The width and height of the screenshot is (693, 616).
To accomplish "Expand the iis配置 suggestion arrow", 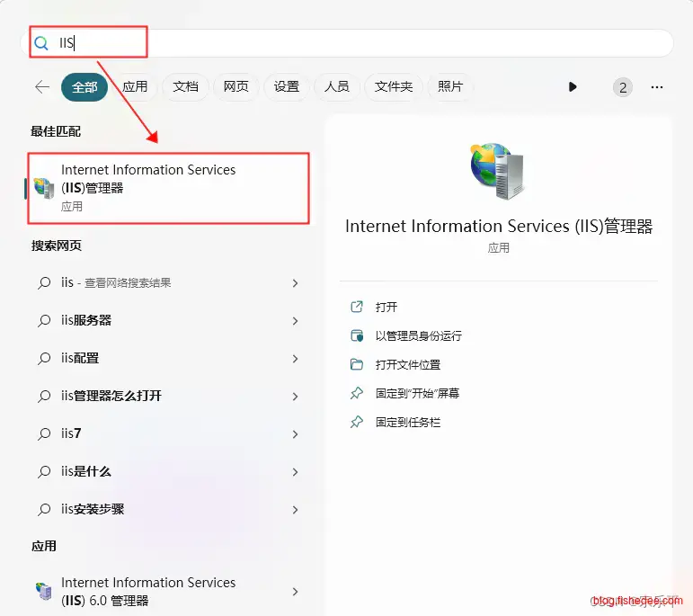I will click(295, 359).
